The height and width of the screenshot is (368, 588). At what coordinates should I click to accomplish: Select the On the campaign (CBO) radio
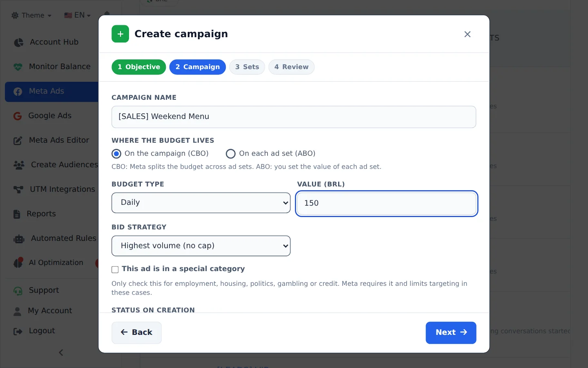[116, 154]
